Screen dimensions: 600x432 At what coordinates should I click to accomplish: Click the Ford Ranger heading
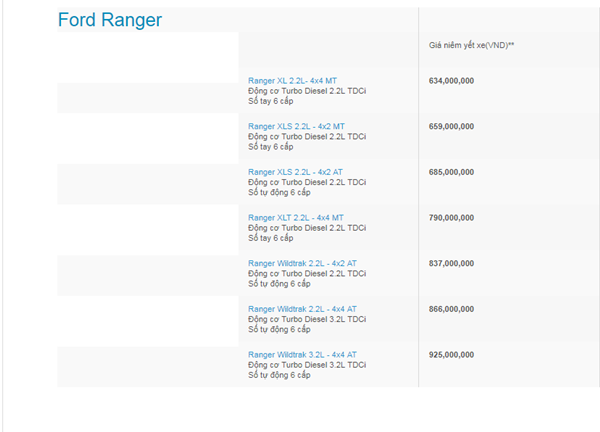tap(110, 20)
